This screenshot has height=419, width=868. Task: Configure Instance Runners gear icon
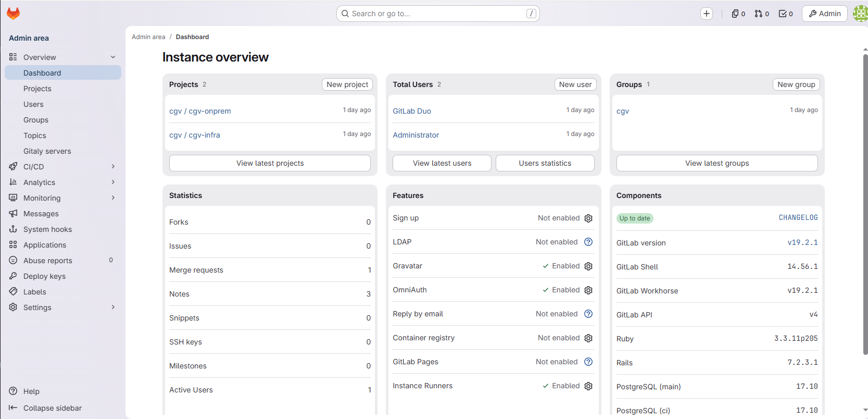[588, 386]
